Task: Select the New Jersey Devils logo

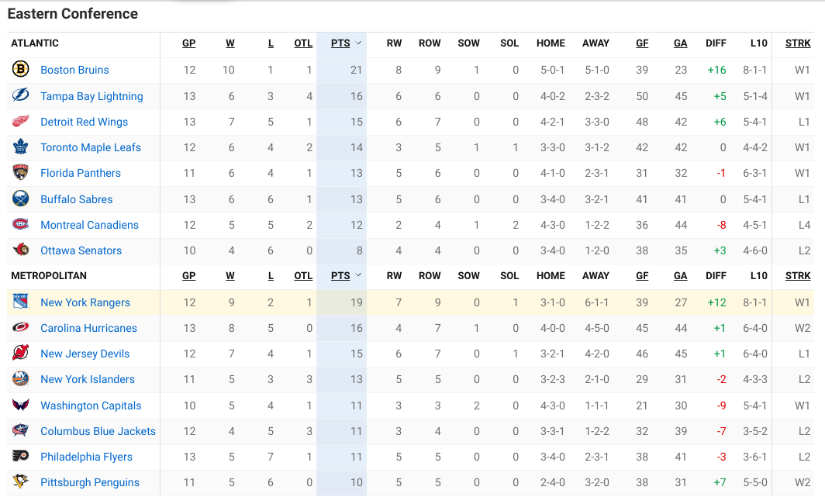Action: (x=20, y=353)
